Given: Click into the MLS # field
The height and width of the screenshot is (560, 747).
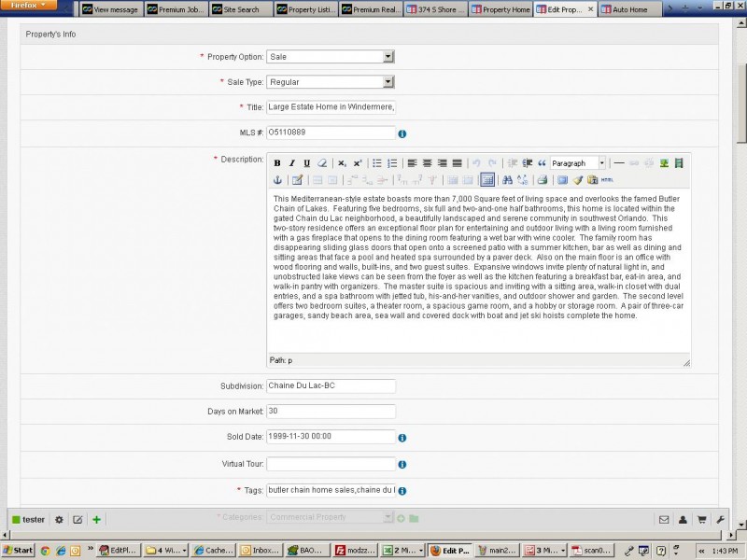Looking at the screenshot, I should pos(331,133).
